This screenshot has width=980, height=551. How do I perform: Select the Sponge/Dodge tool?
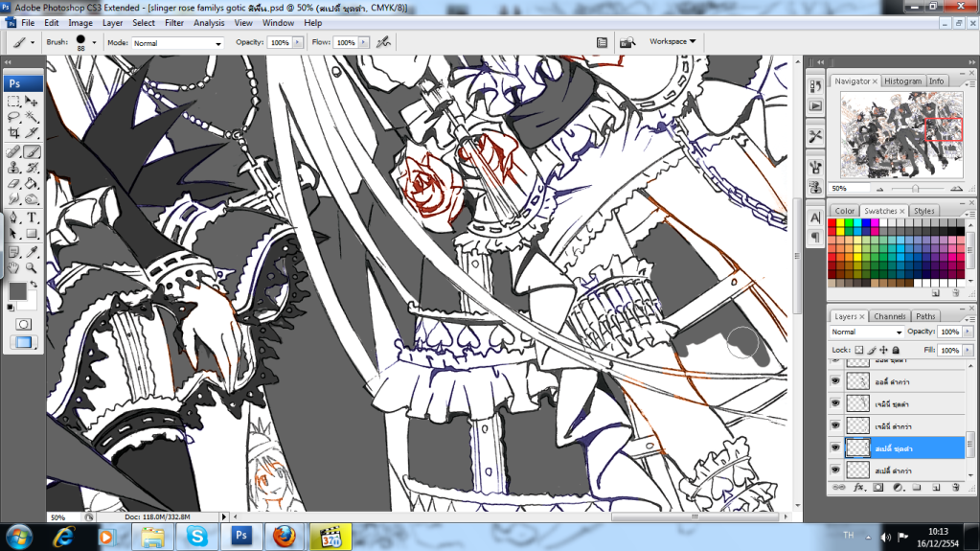coord(32,199)
